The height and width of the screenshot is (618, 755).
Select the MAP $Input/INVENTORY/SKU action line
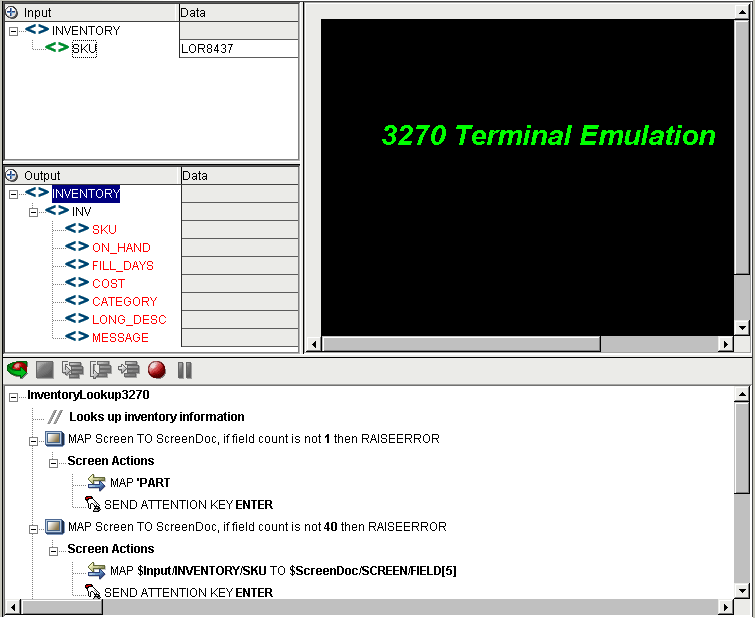[283, 571]
